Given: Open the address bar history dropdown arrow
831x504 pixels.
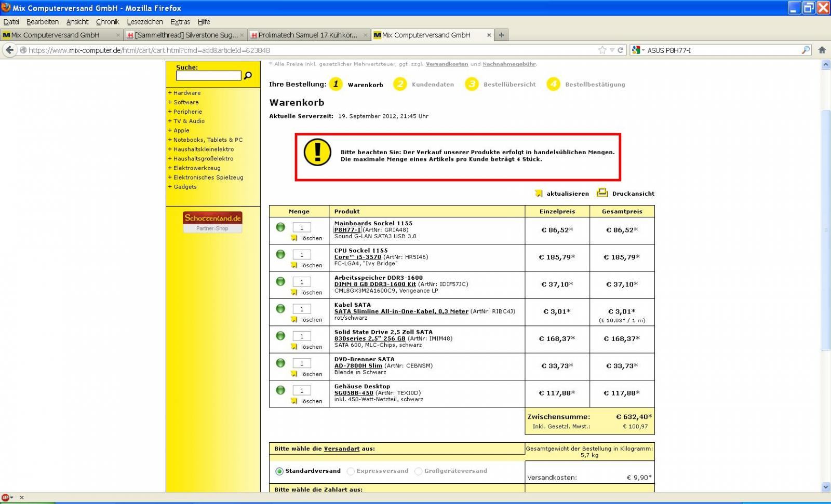Looking at the screenshot, I should click(x=612, y=50).
